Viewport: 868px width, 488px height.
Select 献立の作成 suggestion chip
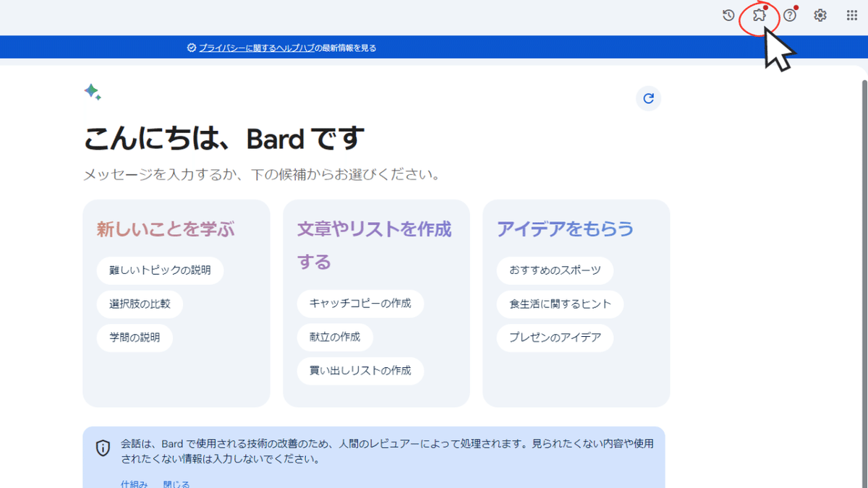click(x=335, y=338)
